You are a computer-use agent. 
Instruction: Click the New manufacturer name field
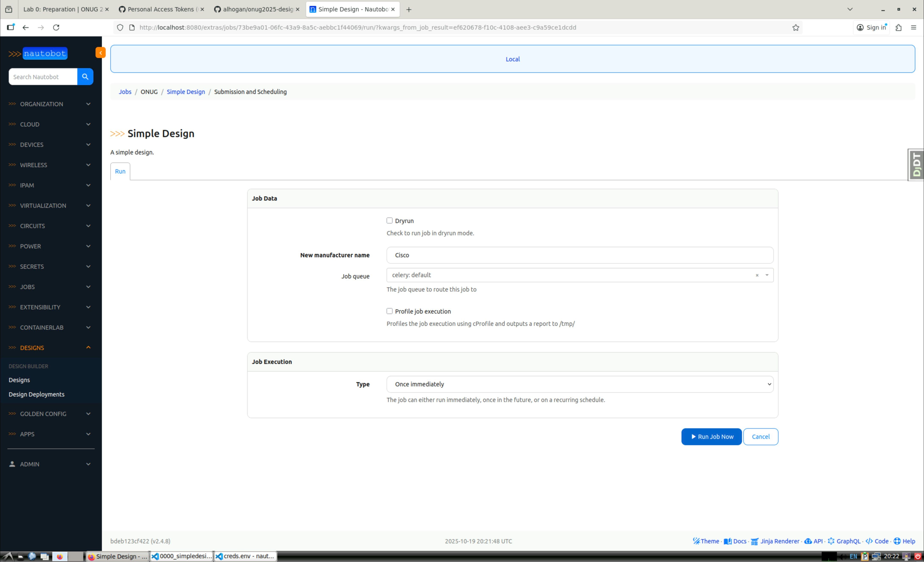579,255
